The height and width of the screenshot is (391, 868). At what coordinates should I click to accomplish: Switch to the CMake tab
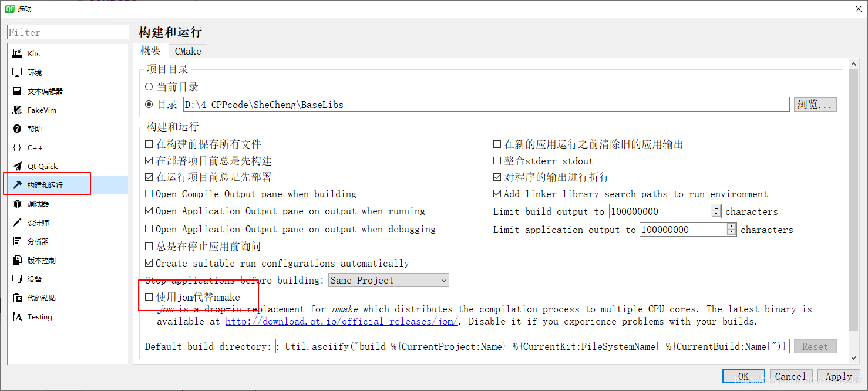click(187, 50)
